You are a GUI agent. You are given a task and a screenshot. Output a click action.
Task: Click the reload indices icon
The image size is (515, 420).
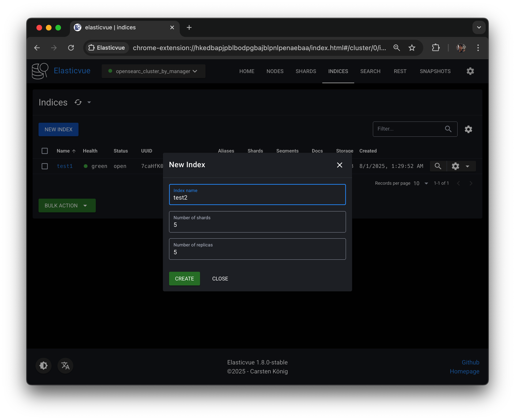78,102
